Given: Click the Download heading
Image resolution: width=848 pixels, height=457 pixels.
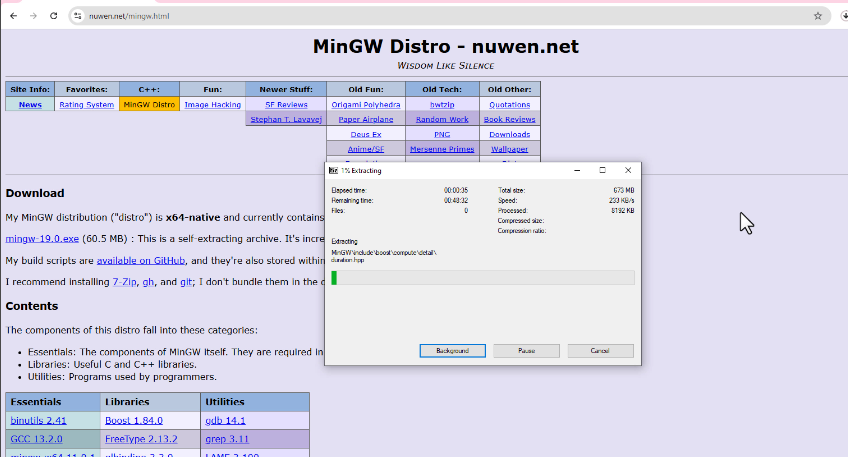Looking at the screenshot, I should [35, 193].
